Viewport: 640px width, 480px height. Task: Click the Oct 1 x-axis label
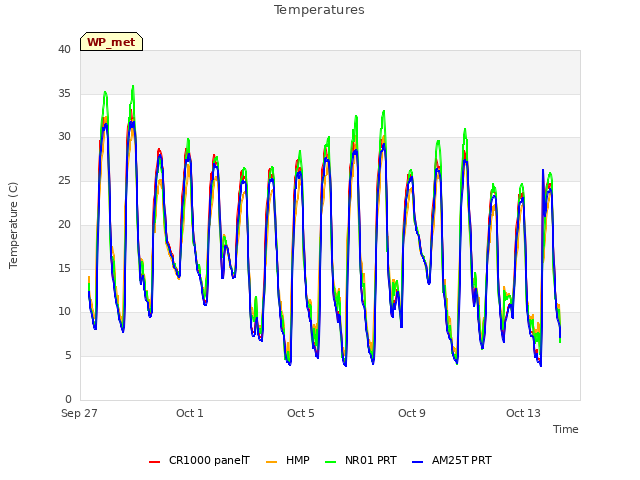tap(190, 413)
